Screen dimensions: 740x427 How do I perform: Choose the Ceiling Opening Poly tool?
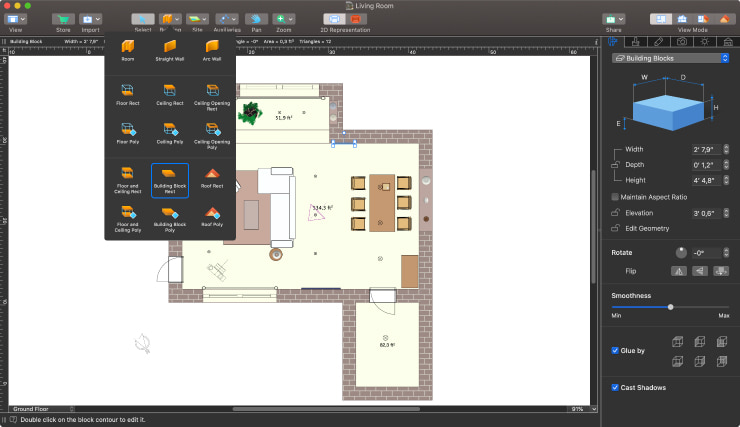(212, 135)
